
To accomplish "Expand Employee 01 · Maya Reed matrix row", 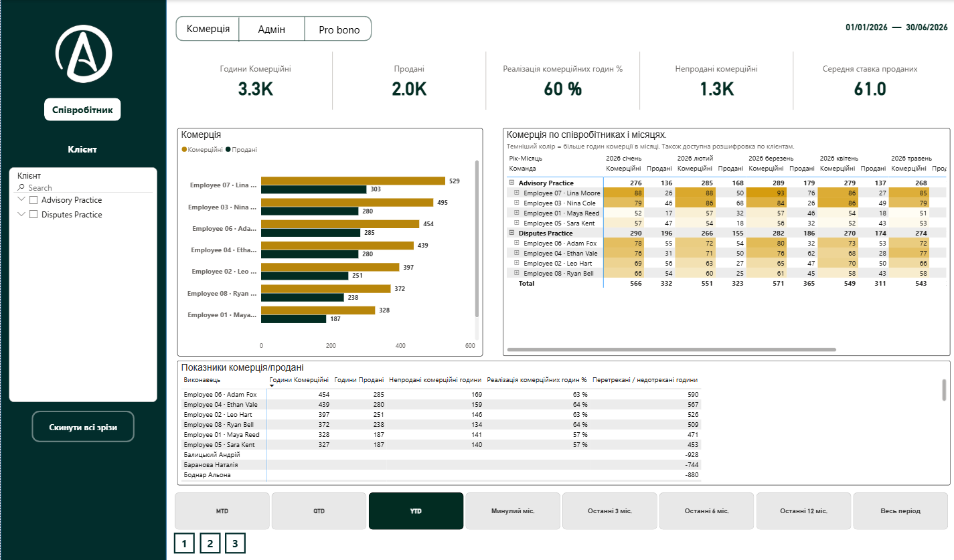I will click(x=517, y=213).
